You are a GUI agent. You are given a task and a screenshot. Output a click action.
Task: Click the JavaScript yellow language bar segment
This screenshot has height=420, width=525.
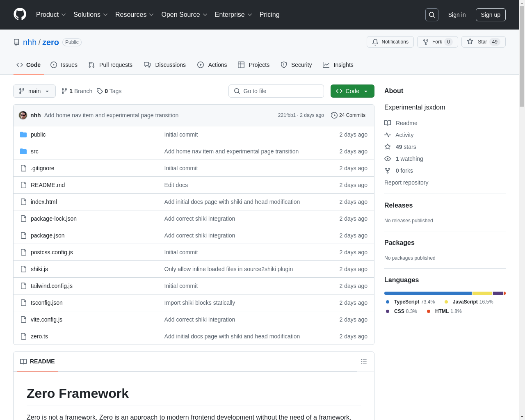pyautogui.click(x=482, y=293)
